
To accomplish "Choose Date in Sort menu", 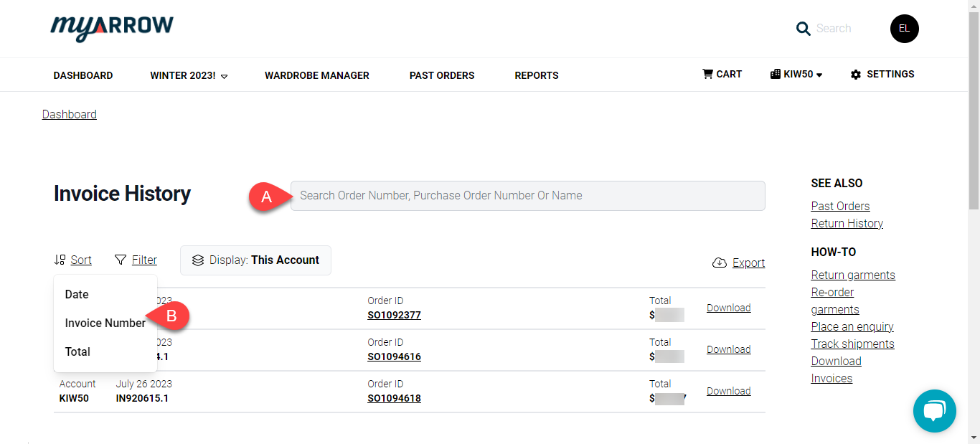I will [x=77, y=294].
